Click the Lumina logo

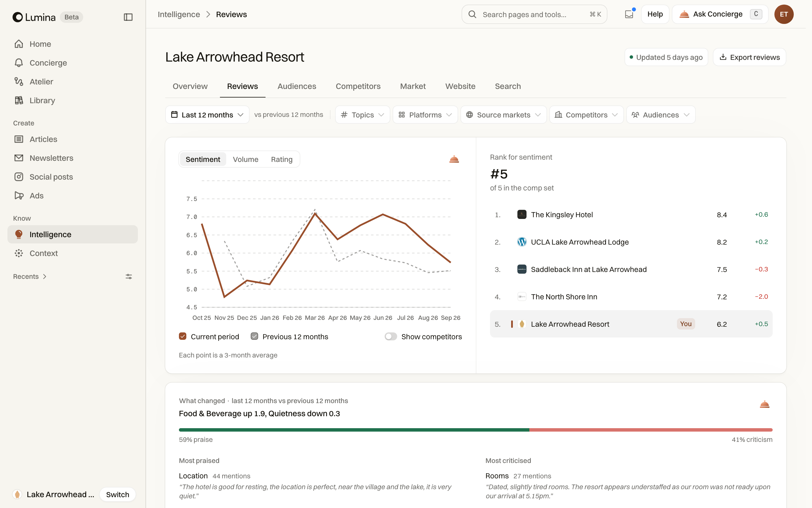34,17
